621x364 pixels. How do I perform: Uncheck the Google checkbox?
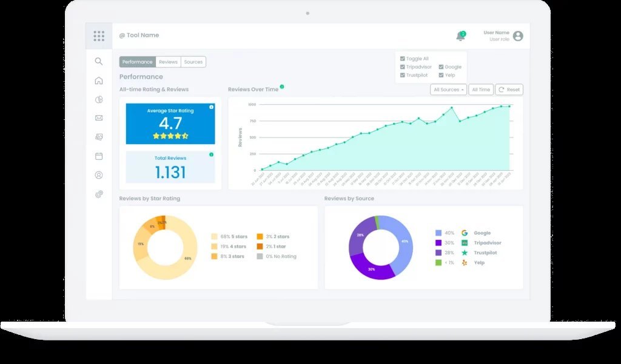coord(441,67)
